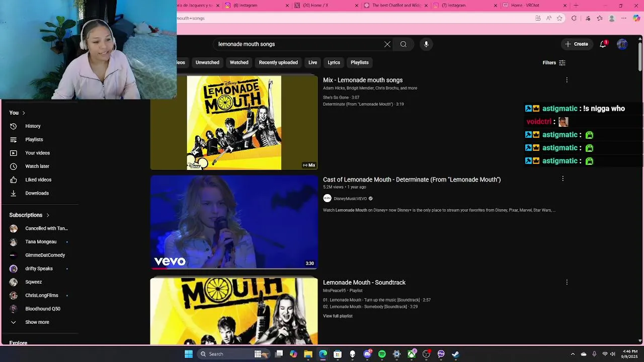Screen dimensions: 644x362
Task: Start voice search with the microphone icon
Action: [x=426, y=44]
